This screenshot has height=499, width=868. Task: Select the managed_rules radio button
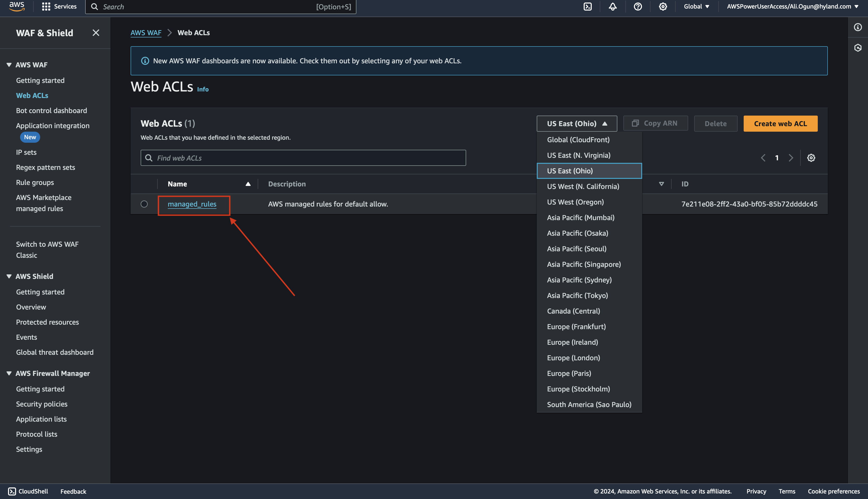(x=144, y=204)
